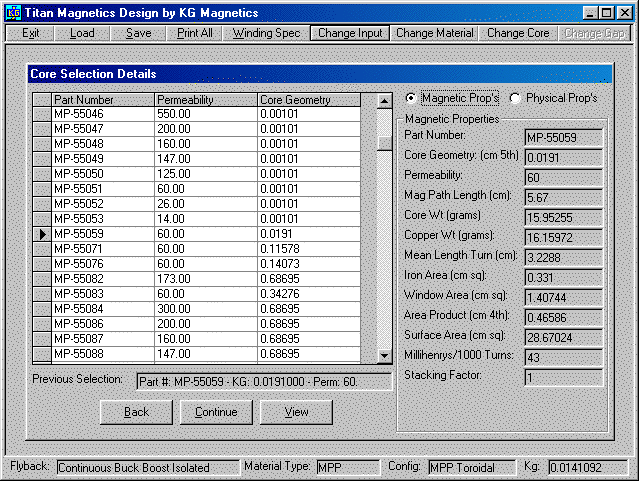Click Change Core in toolbar
Viewport: 639px width, 481px height.
tap(518, 33)
